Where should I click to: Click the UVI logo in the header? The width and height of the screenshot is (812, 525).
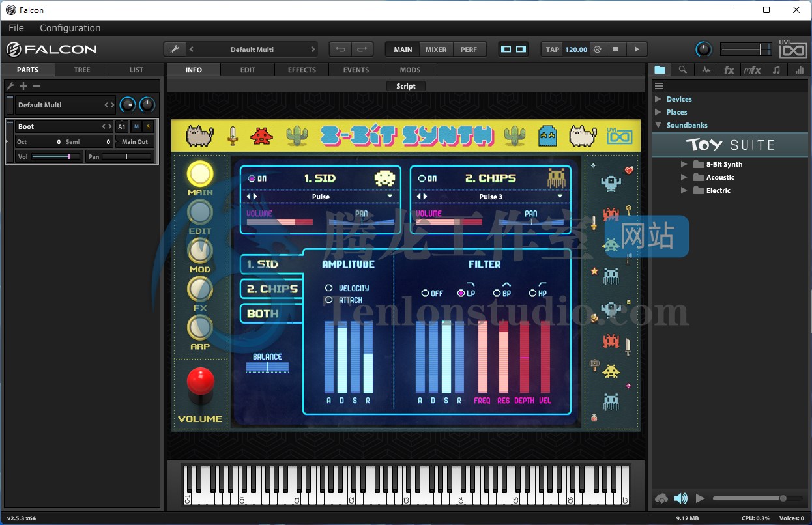point(792,49)
